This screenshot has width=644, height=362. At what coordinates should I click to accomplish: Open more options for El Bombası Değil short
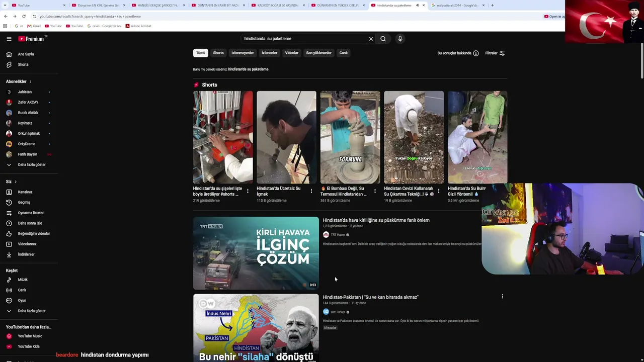click(375, 191)
